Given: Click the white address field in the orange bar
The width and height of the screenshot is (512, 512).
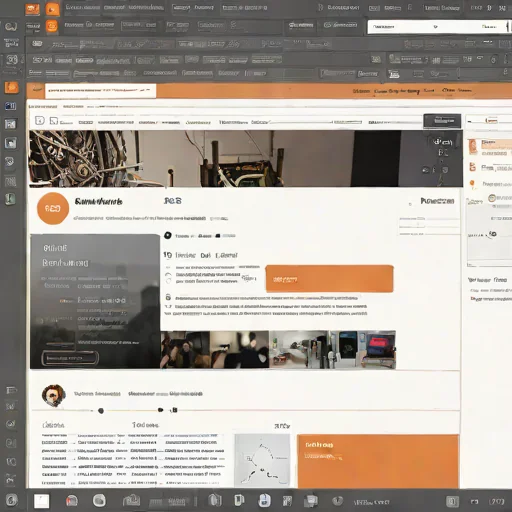Looking at the screenshot, I should click(x=100, y=90).
